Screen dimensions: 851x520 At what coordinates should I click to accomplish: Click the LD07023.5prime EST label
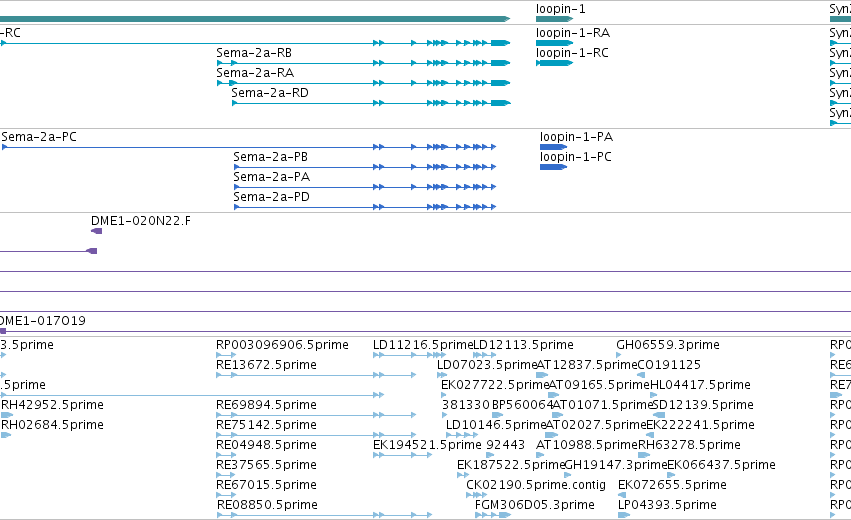(487, 365)
